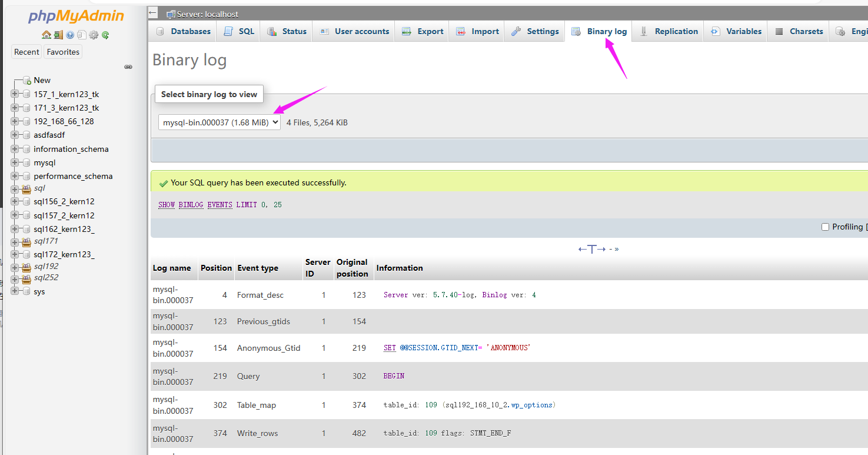Screen dimensions: 868x455
Task: Click the log out door icon
Action: coord(58,35)
